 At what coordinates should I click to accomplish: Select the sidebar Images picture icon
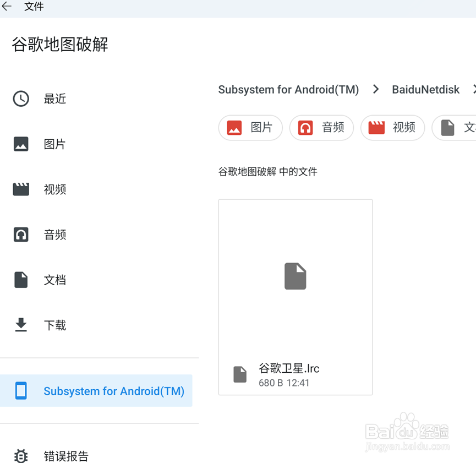click(21, 144)
